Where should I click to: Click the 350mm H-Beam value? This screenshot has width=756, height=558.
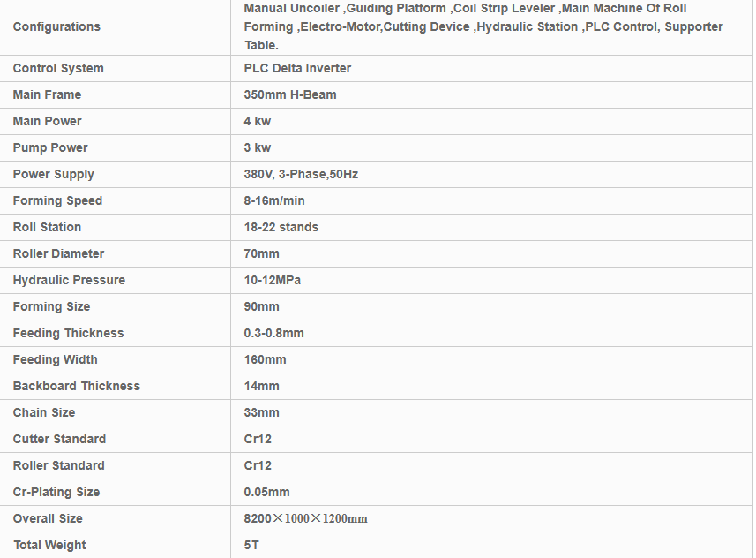[x=290, y=94]
